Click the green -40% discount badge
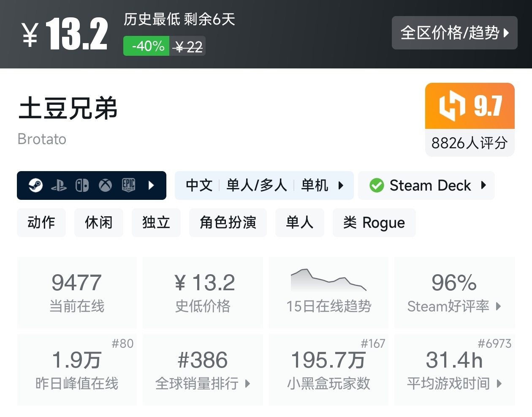This screenshot has height=417, width=532. tap(147, 46)
